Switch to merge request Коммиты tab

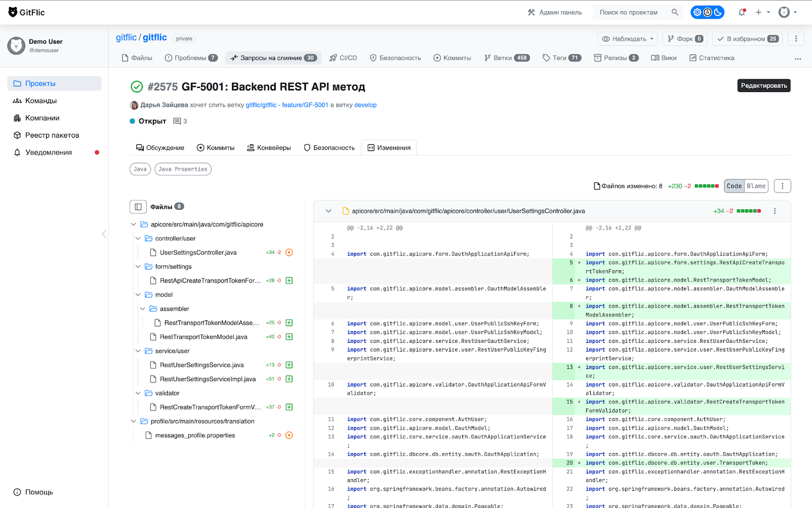(x=216, y=148)
